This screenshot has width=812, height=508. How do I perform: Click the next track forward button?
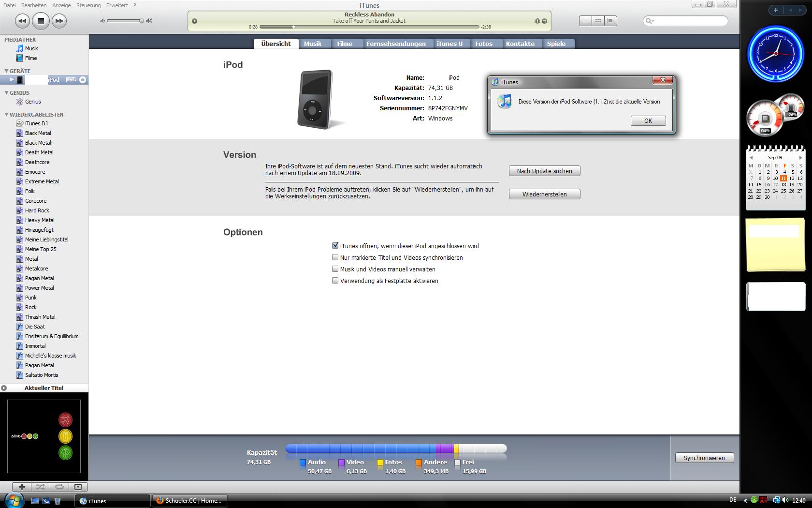[x=59, y=21]
